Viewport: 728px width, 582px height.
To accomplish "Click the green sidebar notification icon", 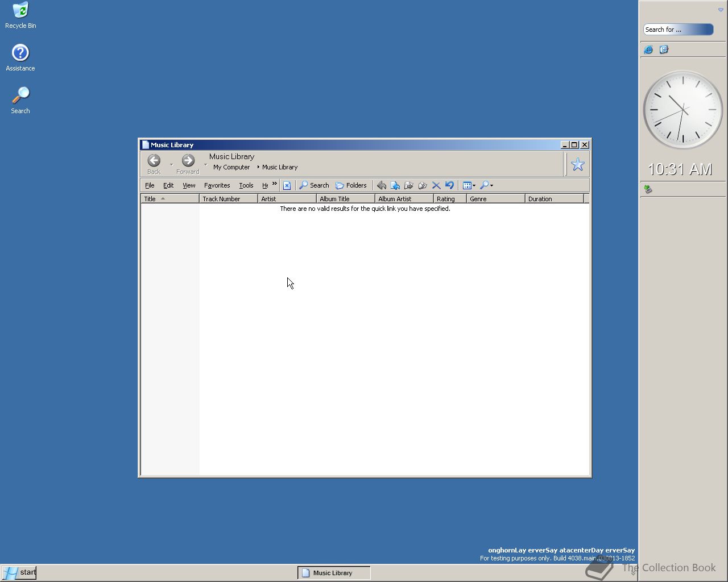I will (648, 189).
